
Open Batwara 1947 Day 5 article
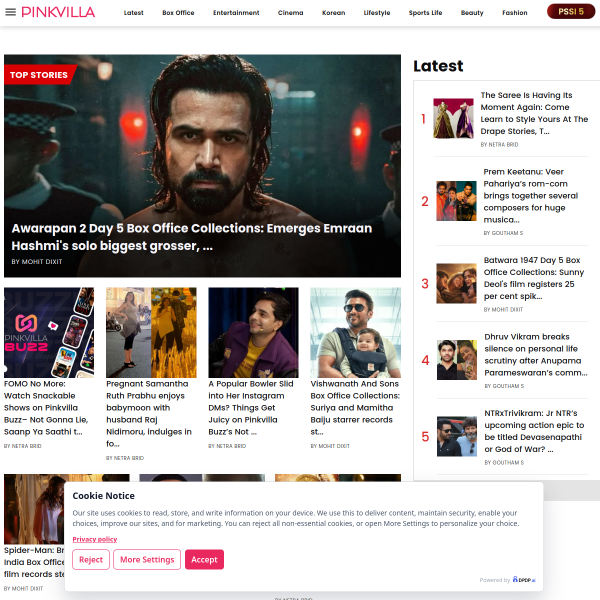[x=534, y=278]
